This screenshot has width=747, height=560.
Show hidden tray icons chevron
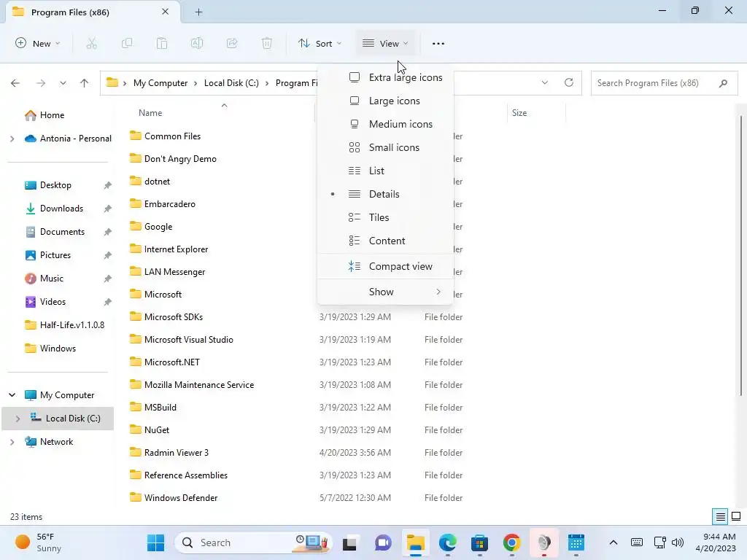point(614,542)
